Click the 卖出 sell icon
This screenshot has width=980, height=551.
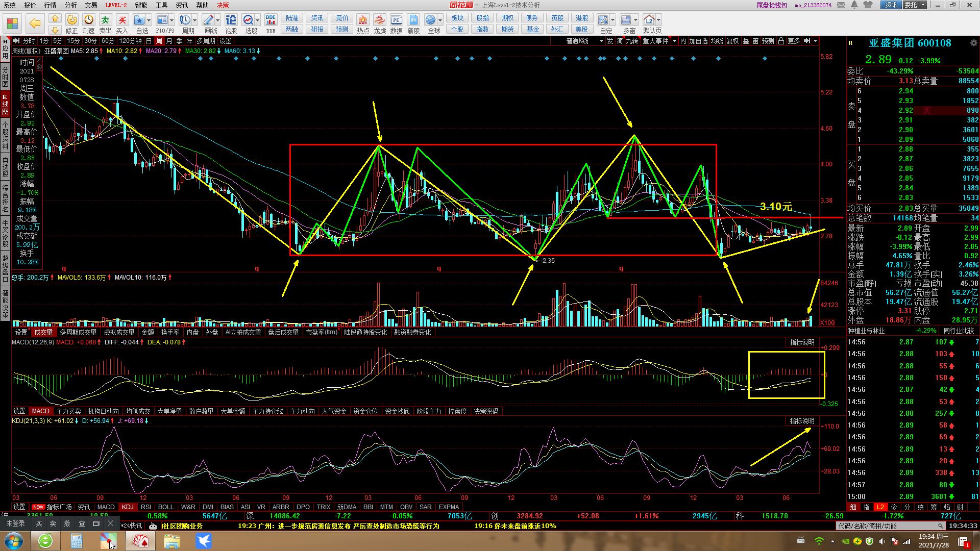click(x=106, y=20)
